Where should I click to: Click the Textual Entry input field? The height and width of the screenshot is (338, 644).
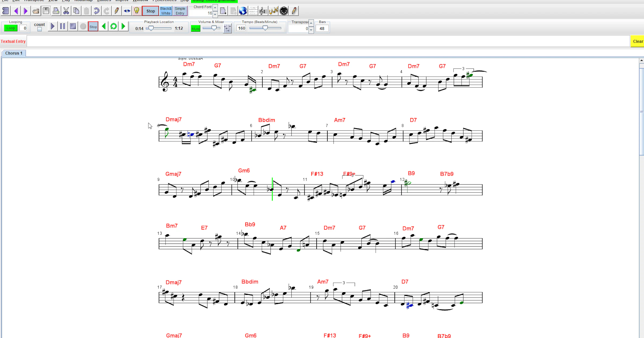click(x=328, y=41)
